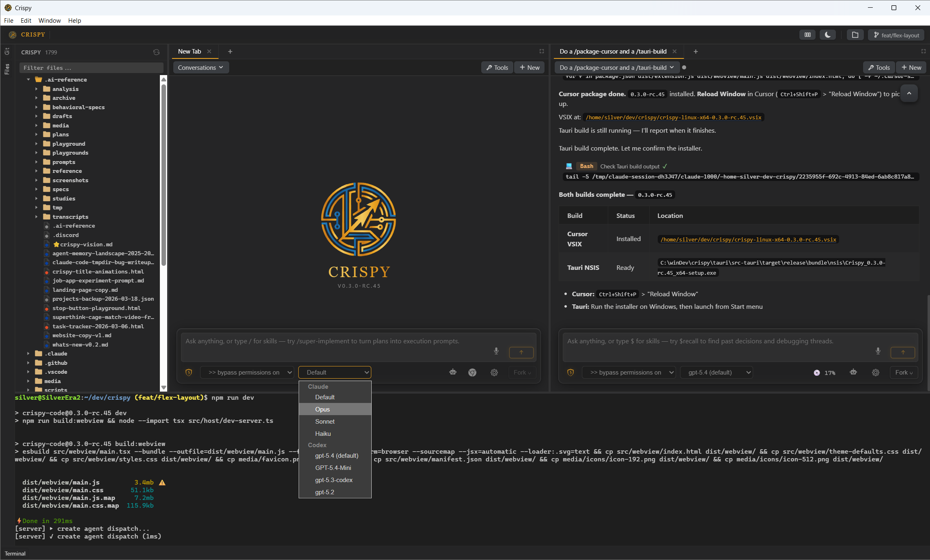Refresh the CRISPY file tree

pyautogui.click(x=156, y=52)
